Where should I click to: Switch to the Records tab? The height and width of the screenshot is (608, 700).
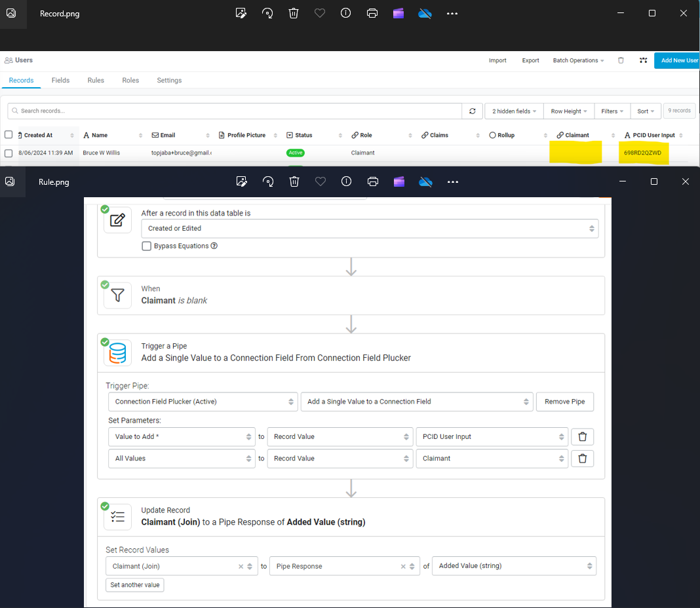(21, 81)
